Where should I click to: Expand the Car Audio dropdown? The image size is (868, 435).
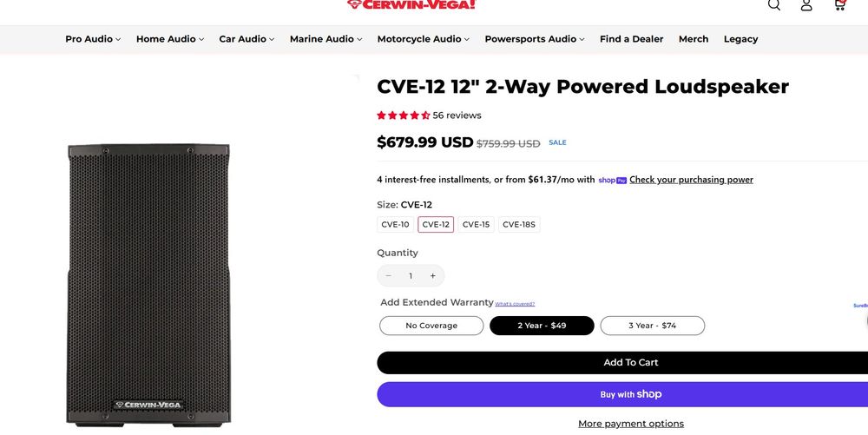[247, 39]
